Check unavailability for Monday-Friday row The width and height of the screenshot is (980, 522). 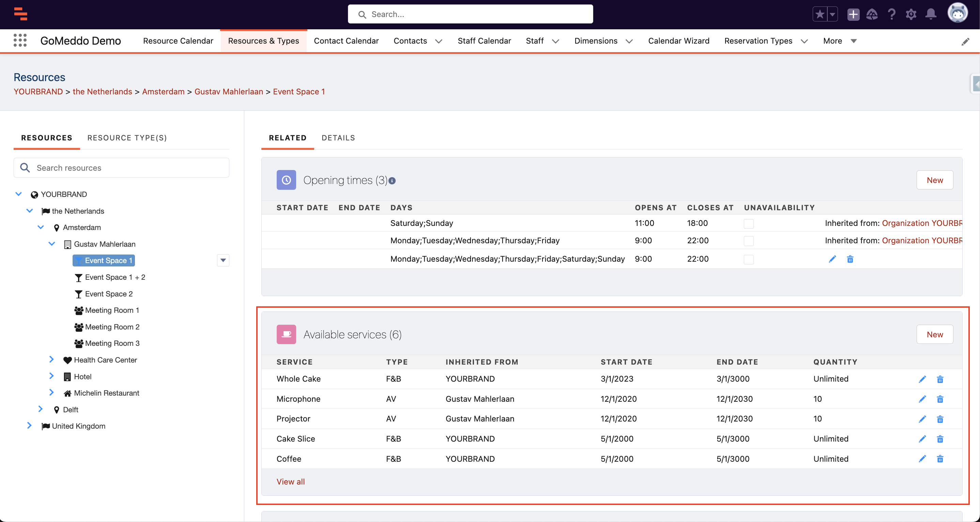[x=748, y=241]
